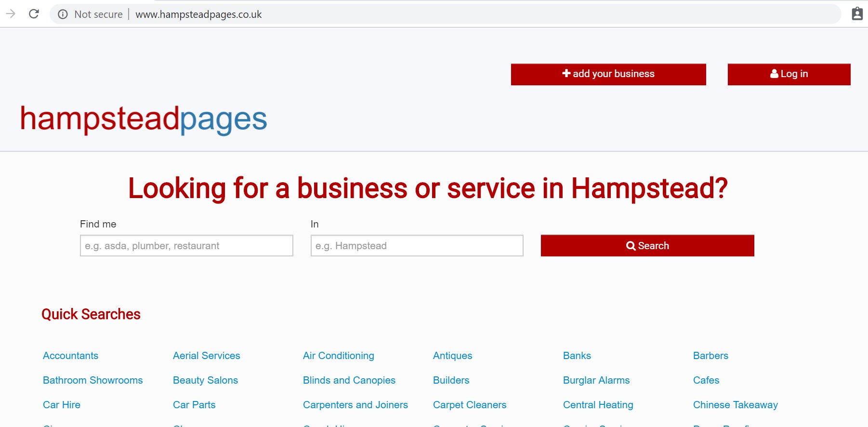Focus the Find me search field
Viewport: 868px width, 427px height.
pyautogui.click(x=186, y=246)
